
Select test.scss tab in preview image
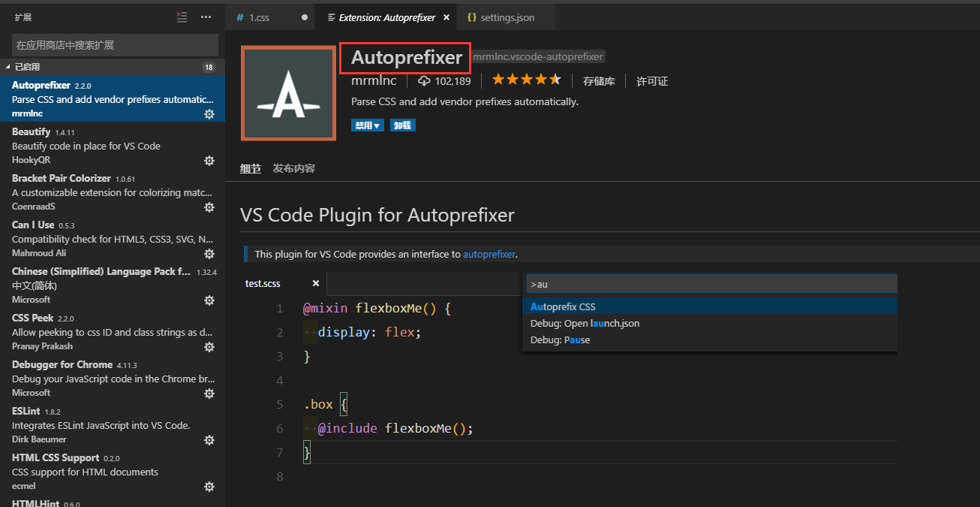click(x=263, y=283)
